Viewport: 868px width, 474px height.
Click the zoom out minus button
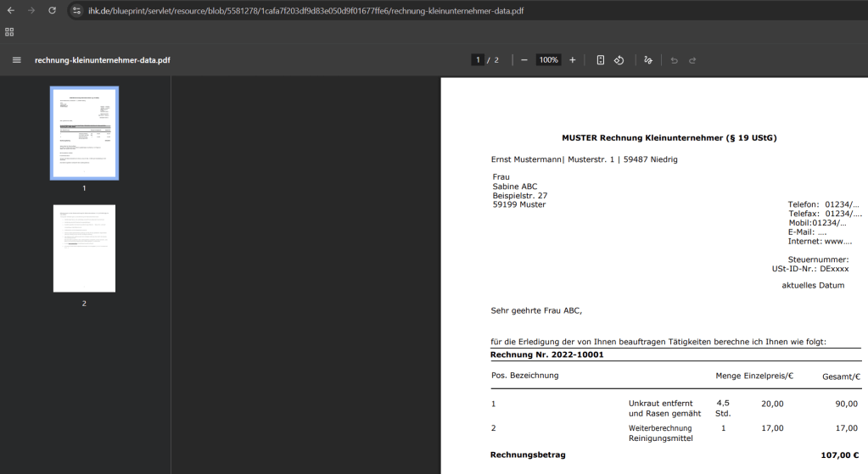tap(524, 60)
